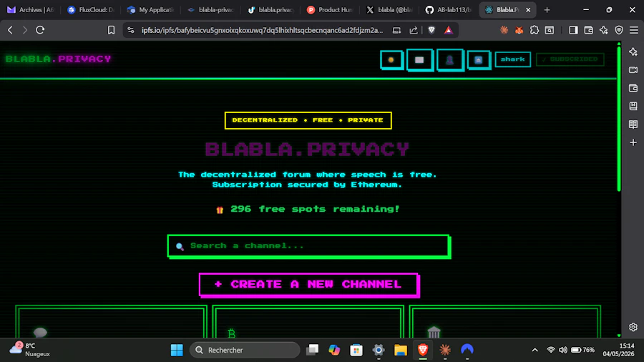The width and height of the screenshot is (644, 362).
Task: Click the SUBSCRIBED status button
Action: [570, 59]
